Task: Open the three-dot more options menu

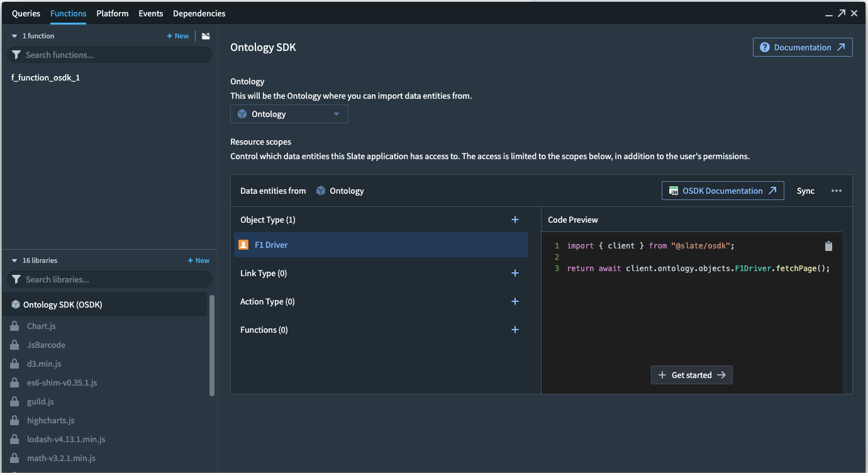Action: [837, 191]
